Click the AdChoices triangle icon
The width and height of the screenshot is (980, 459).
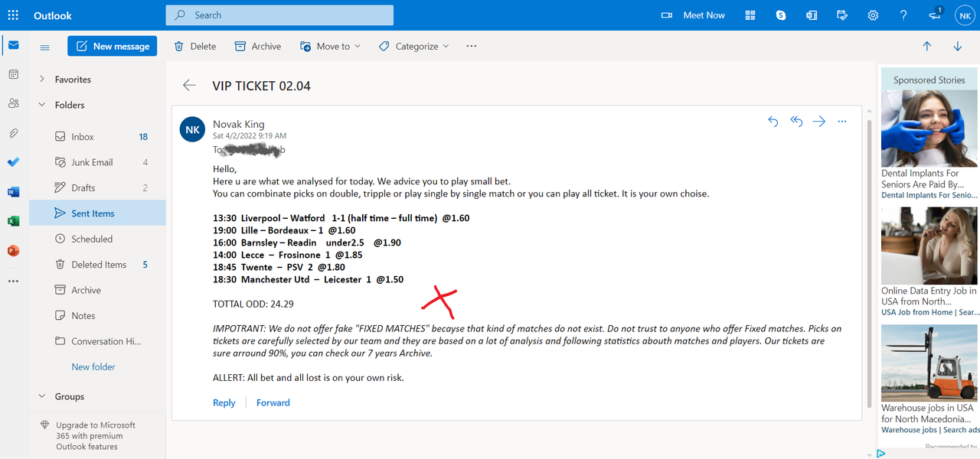pos(881,454)
